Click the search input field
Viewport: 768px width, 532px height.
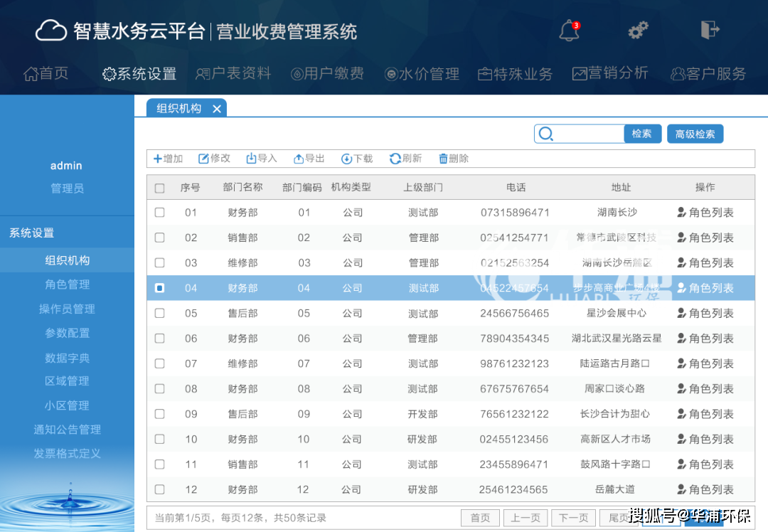(587, 134)
